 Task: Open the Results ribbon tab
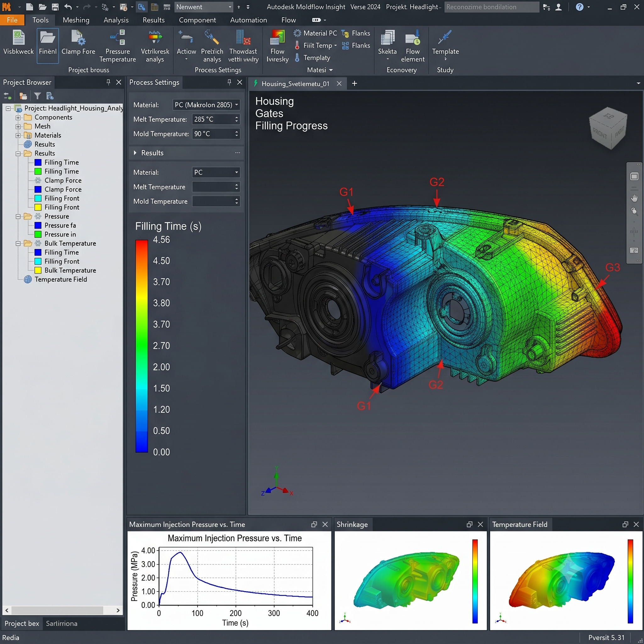click(154, 20)
